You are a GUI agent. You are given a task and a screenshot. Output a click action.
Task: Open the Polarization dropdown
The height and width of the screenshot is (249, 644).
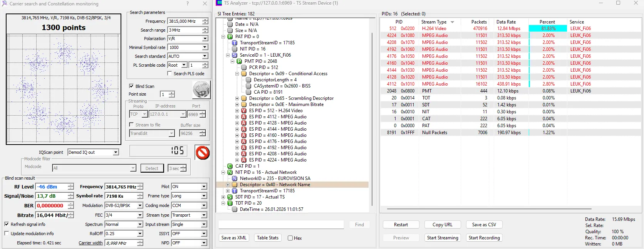pyautogui.click(x=205, y=39)
